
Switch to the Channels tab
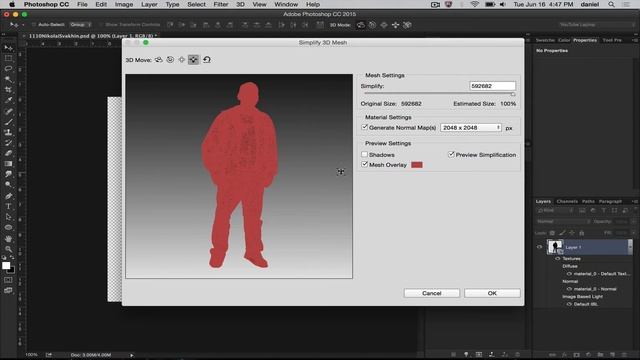pos(567,201)
